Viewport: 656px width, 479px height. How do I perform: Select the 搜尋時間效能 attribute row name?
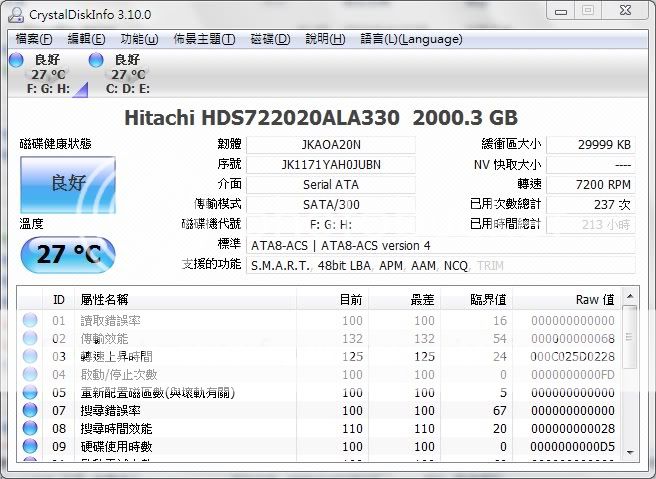[x=116, y=429]
